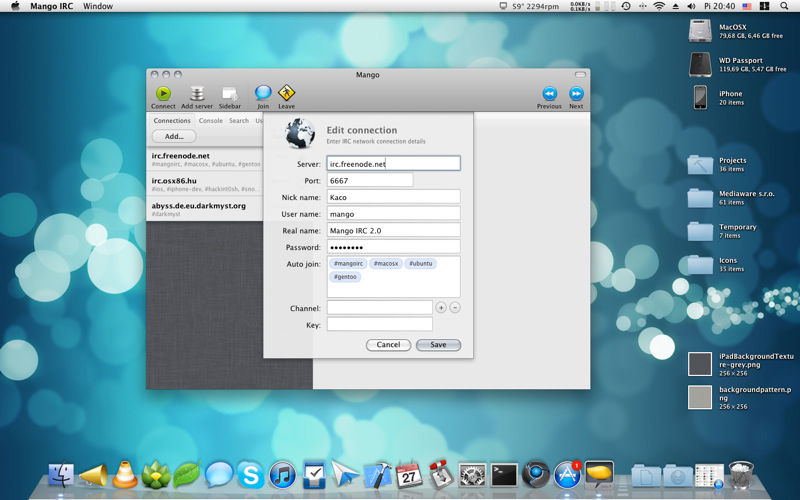Image resolution: width=800 pixels, height=500 pixels.
Task: Click the Key input field
Action: pyautogui.click(x=380, y=324)
